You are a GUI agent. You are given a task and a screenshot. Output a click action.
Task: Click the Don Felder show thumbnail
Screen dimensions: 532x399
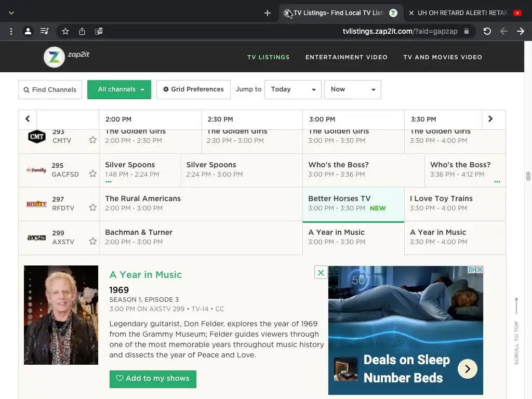click(61, 315)
